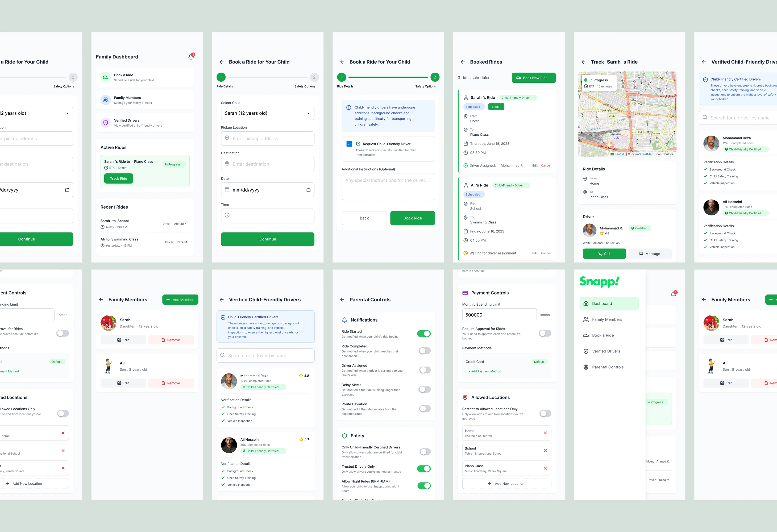Go back from Verified Child-Friendly Drivers bottom screen
The height and width of the screenshot is (532, 777).
(222, 300)
